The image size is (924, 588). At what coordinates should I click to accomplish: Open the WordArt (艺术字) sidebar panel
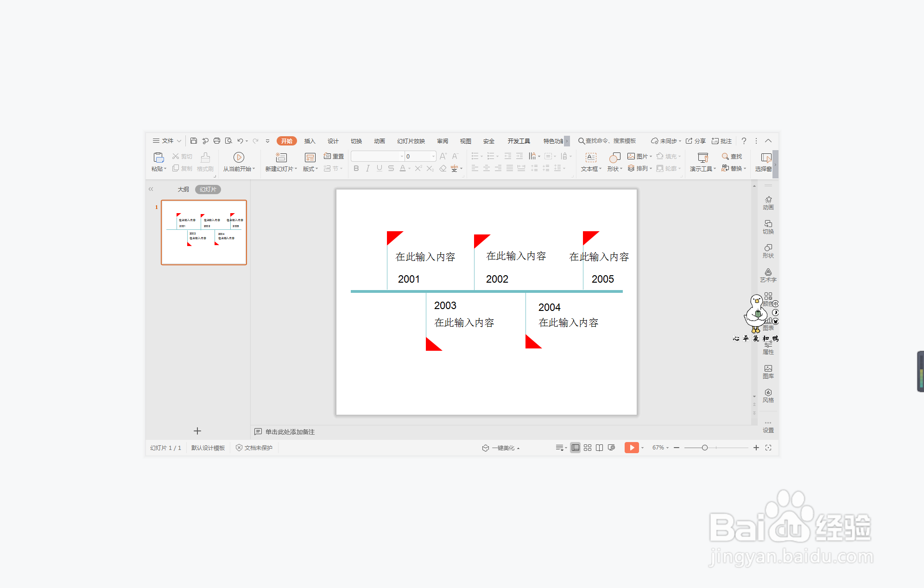768,275
